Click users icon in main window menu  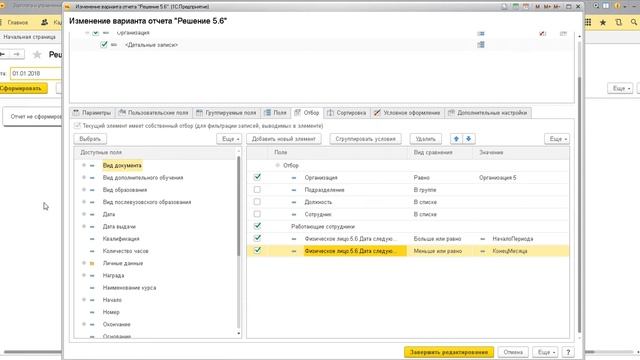tap(44, 22)
